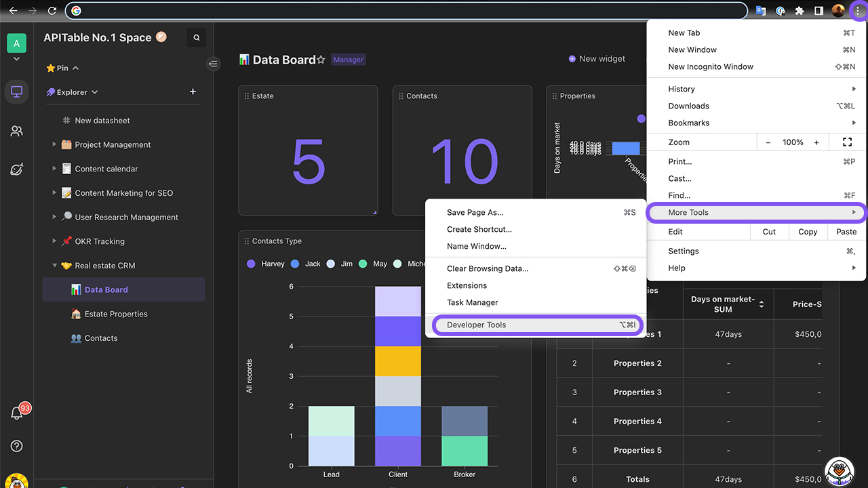Open the More Tools submenu
The image size is (868, 488).
pos(757,212)
